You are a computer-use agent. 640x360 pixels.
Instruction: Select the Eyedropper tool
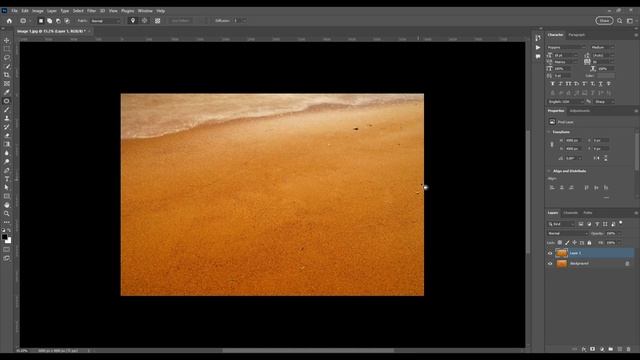[7, 92]
